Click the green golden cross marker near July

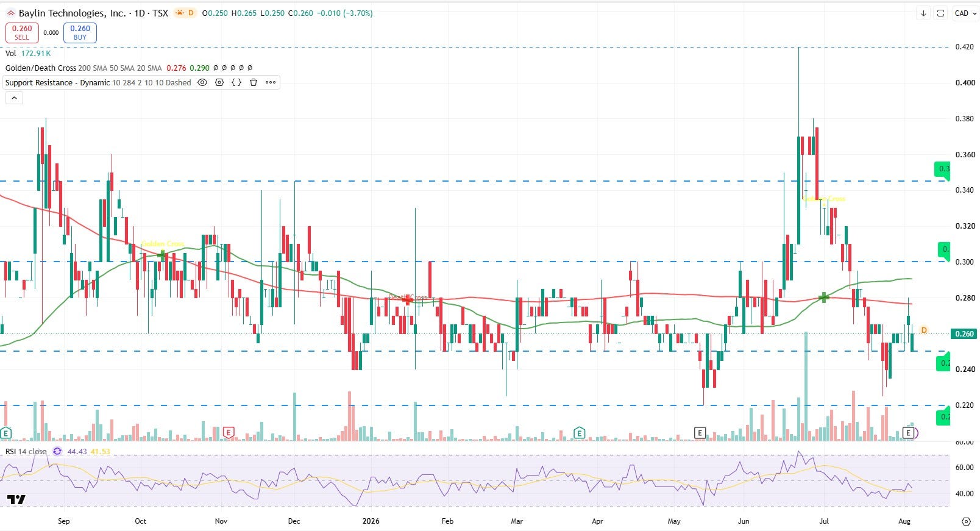[x=824, y=298]
